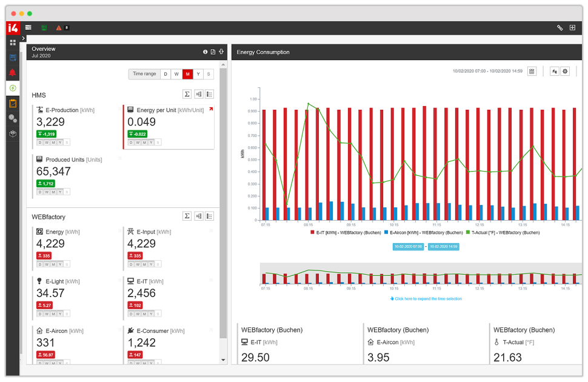Open the red alarm bell module

click(x=13, y=72)
